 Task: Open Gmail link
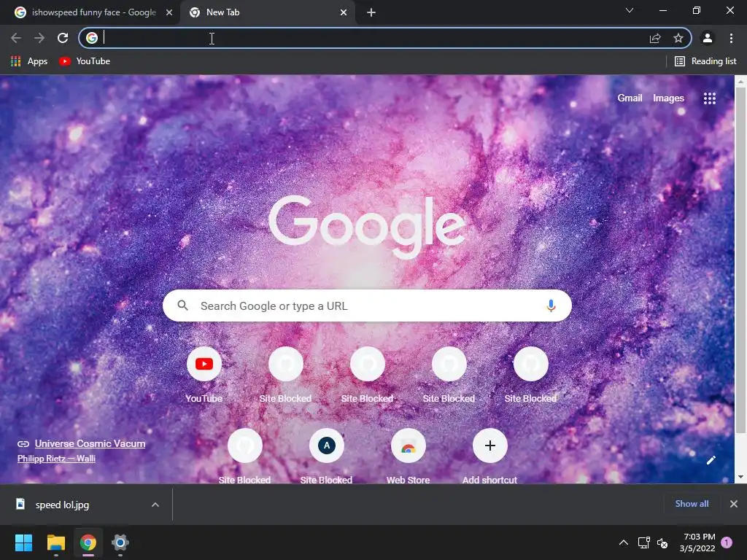(x=630, y=98)
